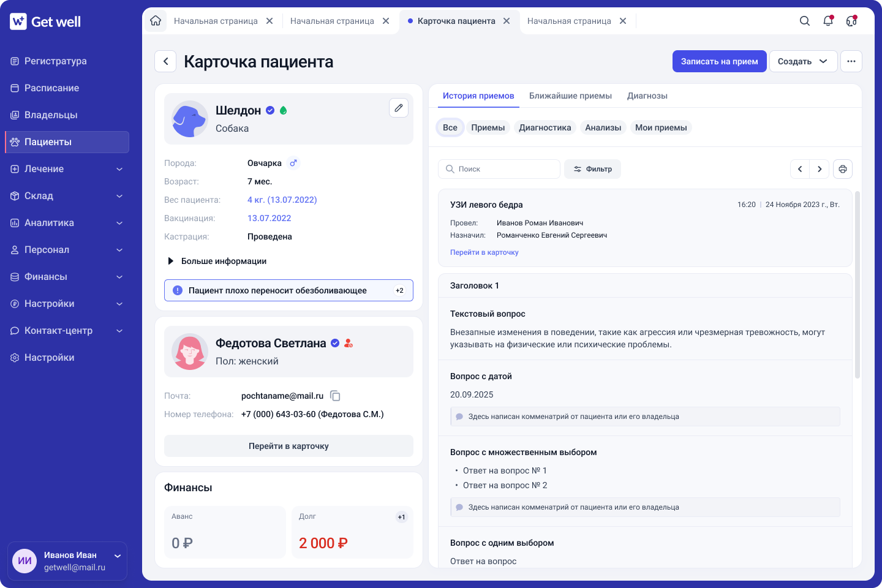Click the bottom Настройки gear item in sidebar

coord(67,358)
